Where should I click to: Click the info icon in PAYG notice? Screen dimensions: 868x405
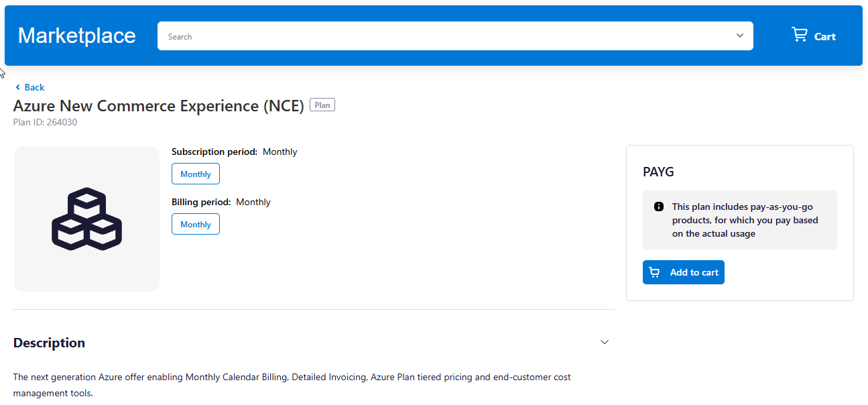coord(659,207)
